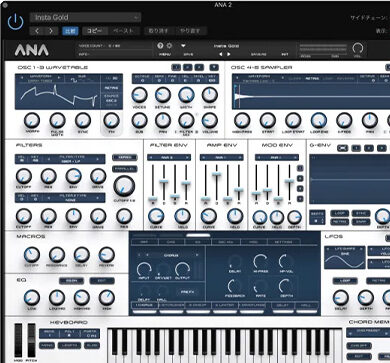Click the コピー copy button
The height and width of the screenshot is (363, 390).
click(x=94, y=31)
